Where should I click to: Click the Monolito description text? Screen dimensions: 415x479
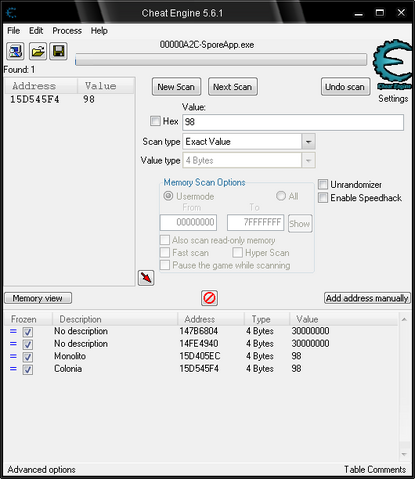click(x=70, y=356)
